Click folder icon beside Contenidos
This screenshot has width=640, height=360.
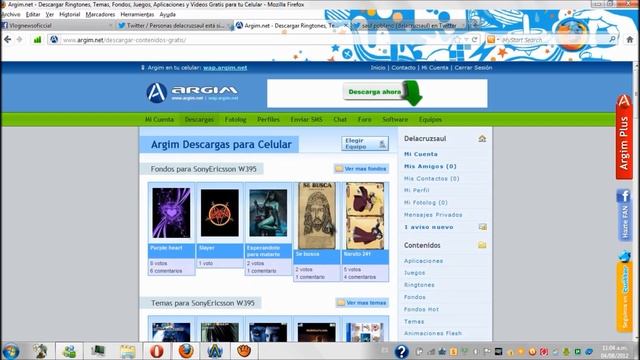[x=482, y=245]
